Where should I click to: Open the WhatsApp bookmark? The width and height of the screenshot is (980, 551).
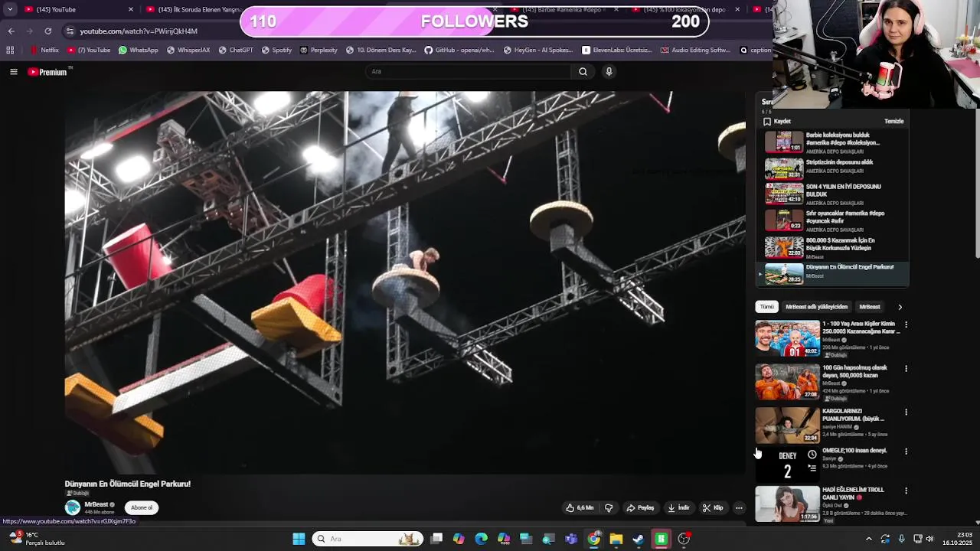click(x=139, y=51)
